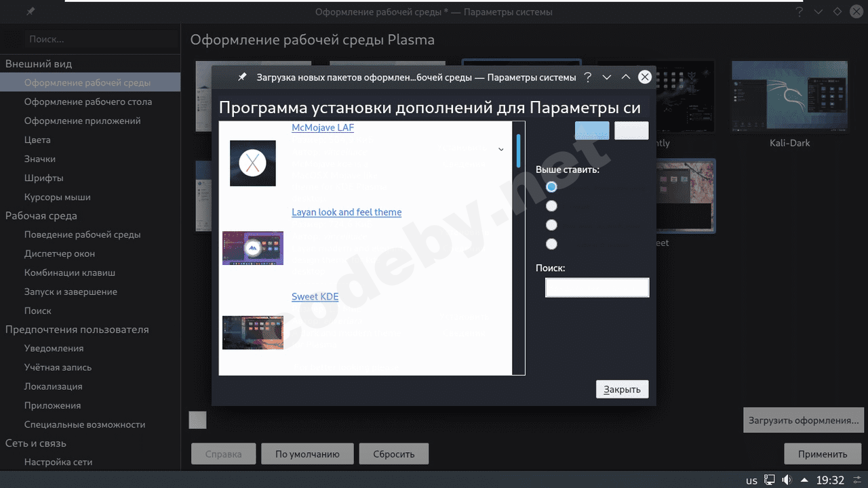Click the help ? icon in System Settings titlebar
Image resolution: width=868 pixels, height=488 pixels.
[799, 11]
